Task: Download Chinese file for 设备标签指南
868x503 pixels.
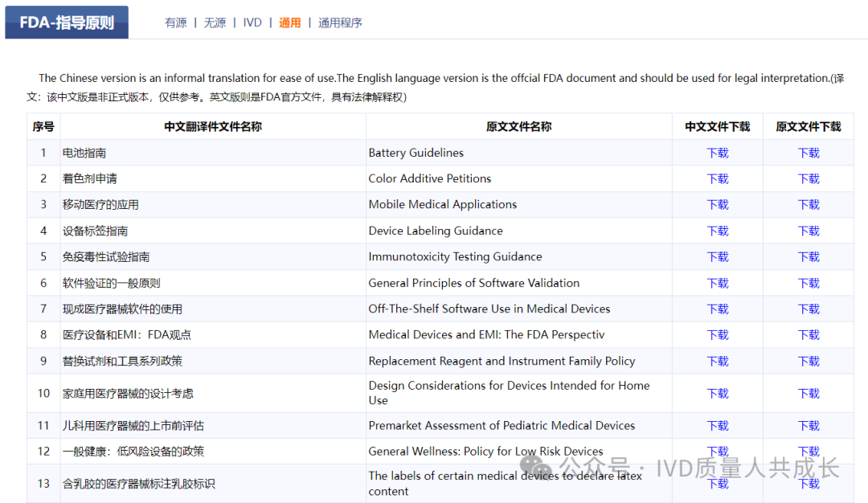Action: tap(718, 231)
